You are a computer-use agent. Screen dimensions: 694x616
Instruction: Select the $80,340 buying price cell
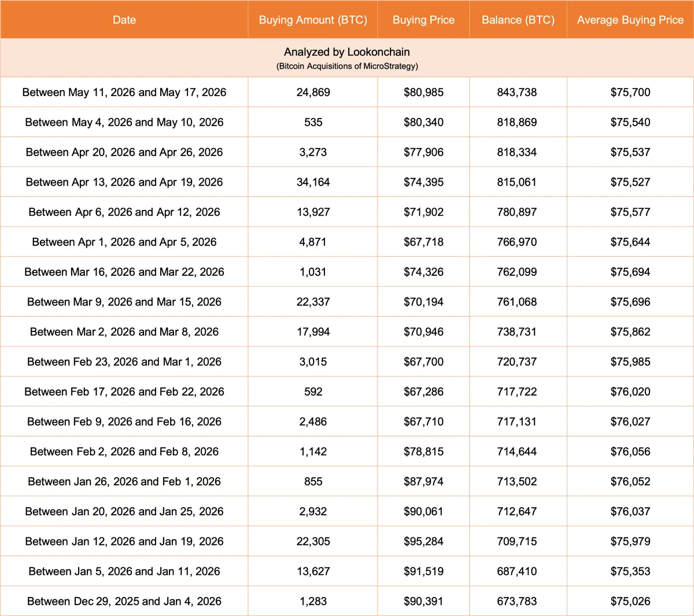click(x=423, y=122)
